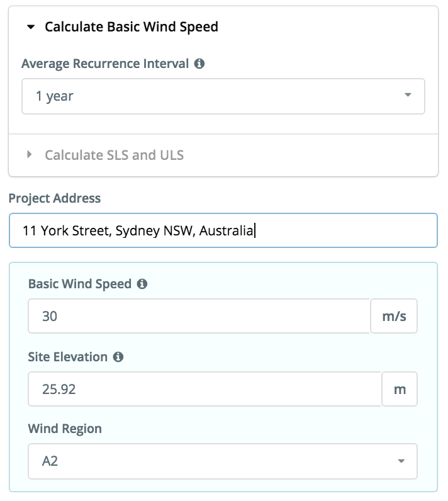Click the Basic Wind Speed value field

[199, 316]
